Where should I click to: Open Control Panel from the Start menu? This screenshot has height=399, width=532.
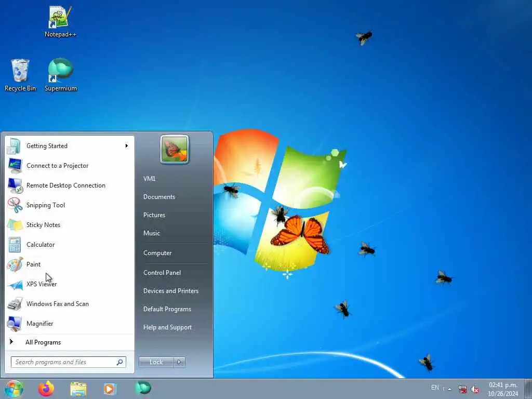[162, 273]
